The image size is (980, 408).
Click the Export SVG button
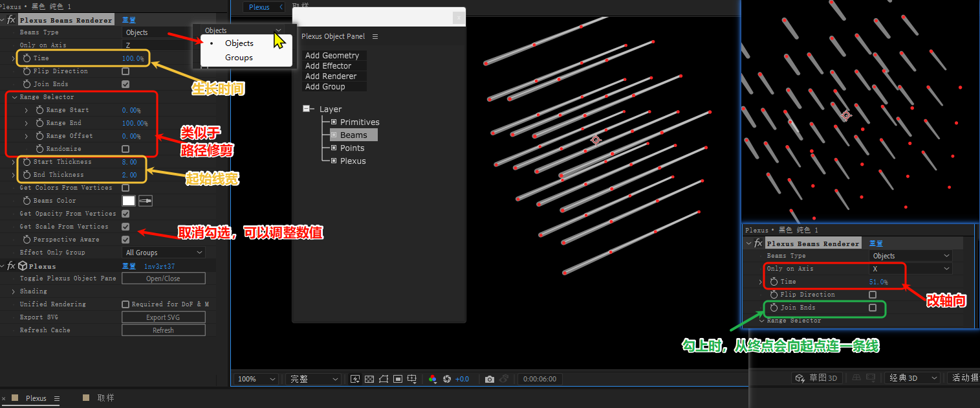click(x=164, y=317)
